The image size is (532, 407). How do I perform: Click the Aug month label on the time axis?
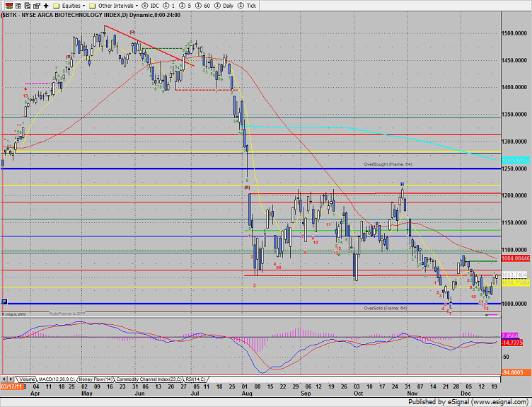click(247, 394)
